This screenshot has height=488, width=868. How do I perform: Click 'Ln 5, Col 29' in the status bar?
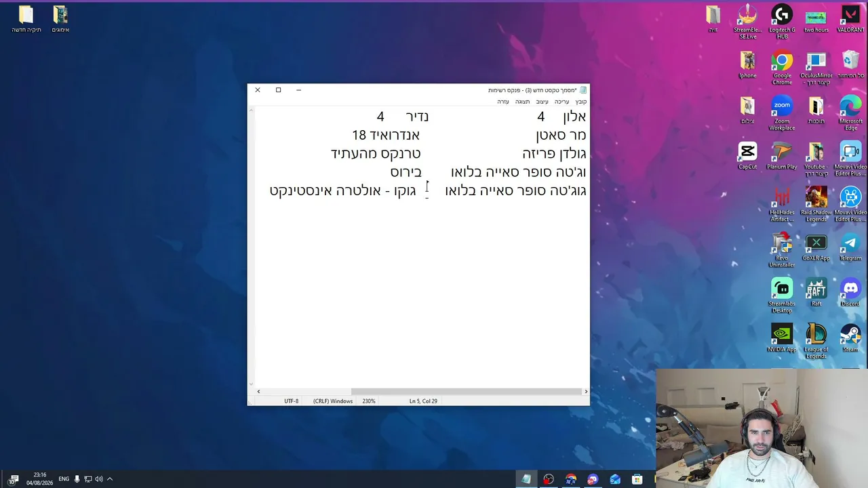[423, 401]
